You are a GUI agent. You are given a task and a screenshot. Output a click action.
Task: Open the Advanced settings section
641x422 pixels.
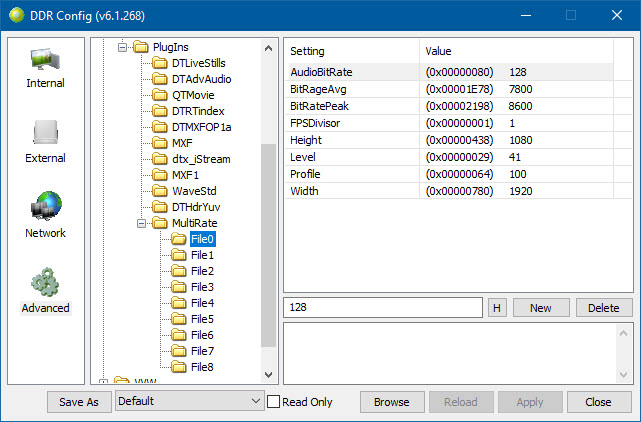pyautogui.click(x=45, y=290)
